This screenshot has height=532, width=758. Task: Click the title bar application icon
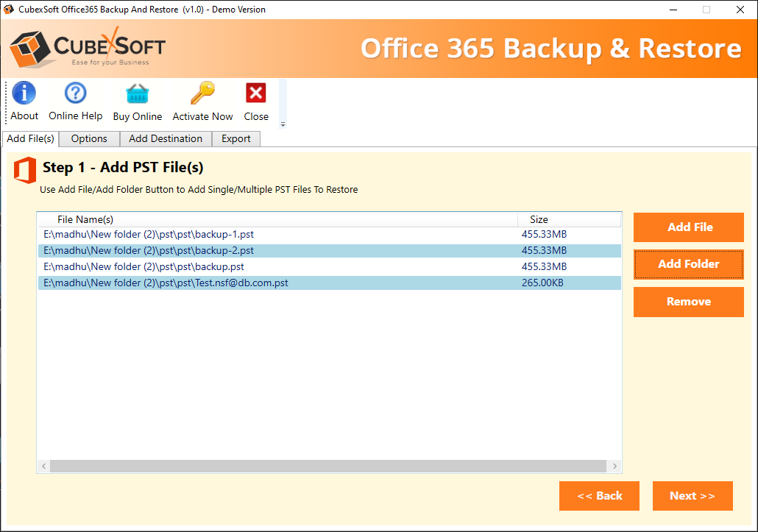(x=8, y=9)
